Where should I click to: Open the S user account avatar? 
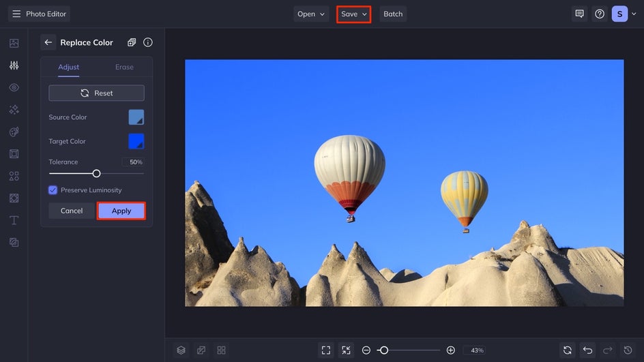click(619, 14)
